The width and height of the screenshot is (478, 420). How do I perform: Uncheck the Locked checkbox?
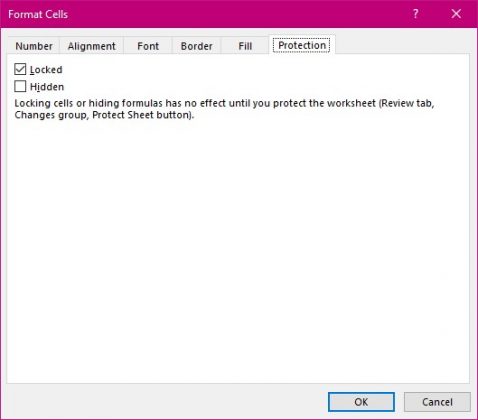pos(20,69)
